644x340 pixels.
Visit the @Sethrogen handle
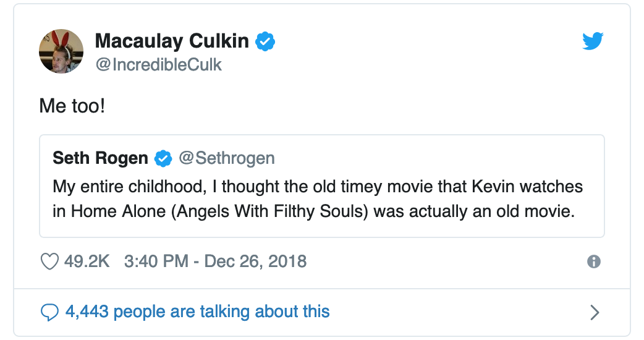(227, 158)
